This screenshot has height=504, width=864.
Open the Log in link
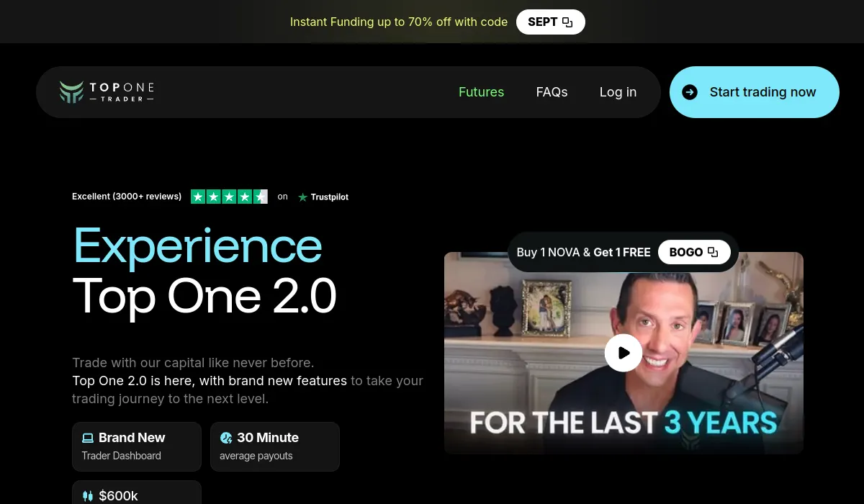(x=618, y=92)
